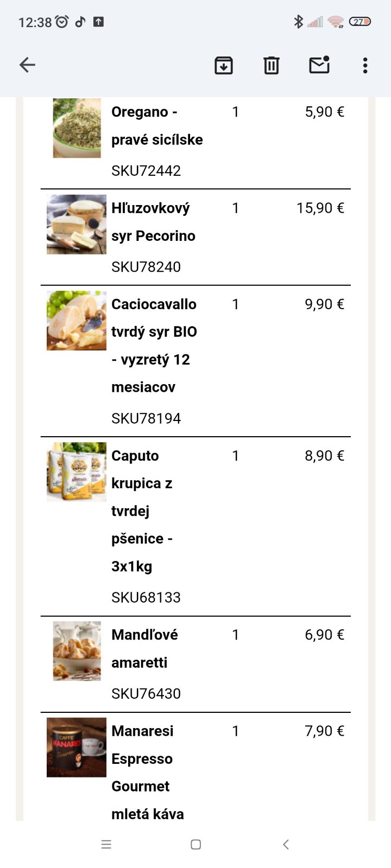
Task: Open the three-dot overflow menu
Action: point(365,65)
